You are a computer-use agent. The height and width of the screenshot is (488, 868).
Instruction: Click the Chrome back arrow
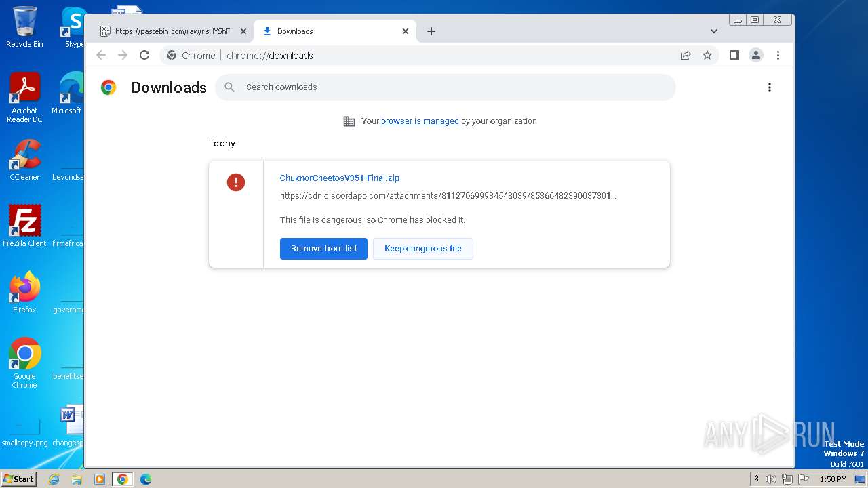point(101,56)
